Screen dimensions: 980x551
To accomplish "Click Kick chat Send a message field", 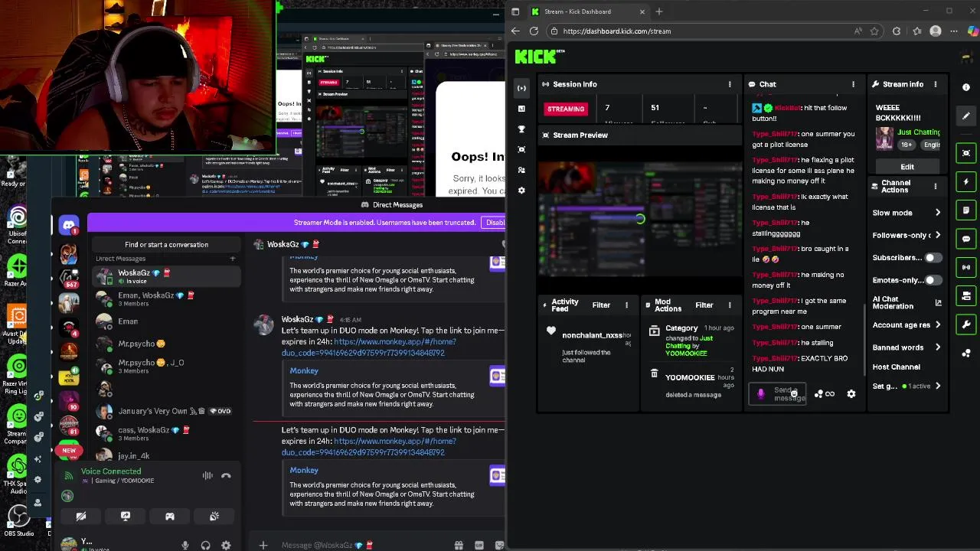I will coord(779,394).
